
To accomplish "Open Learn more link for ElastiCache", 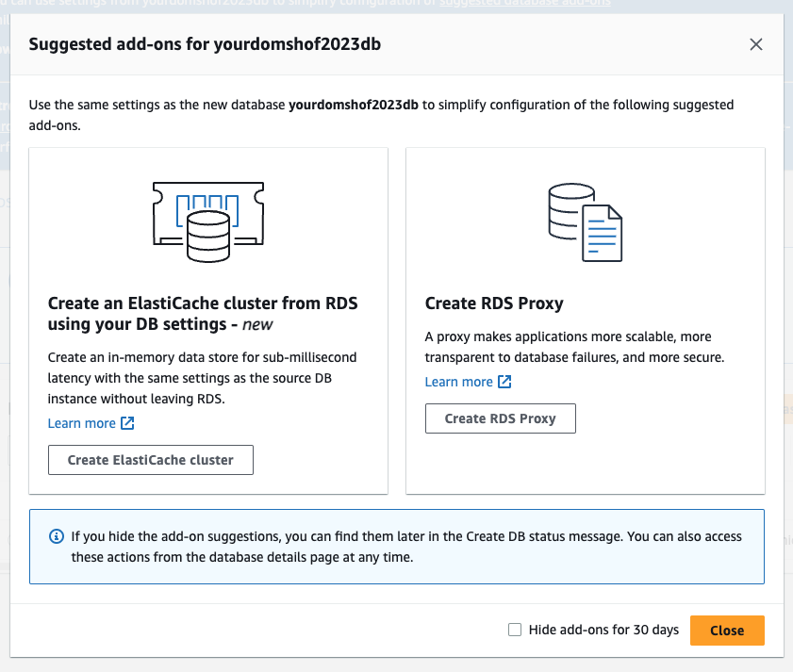I will [81, 423].
